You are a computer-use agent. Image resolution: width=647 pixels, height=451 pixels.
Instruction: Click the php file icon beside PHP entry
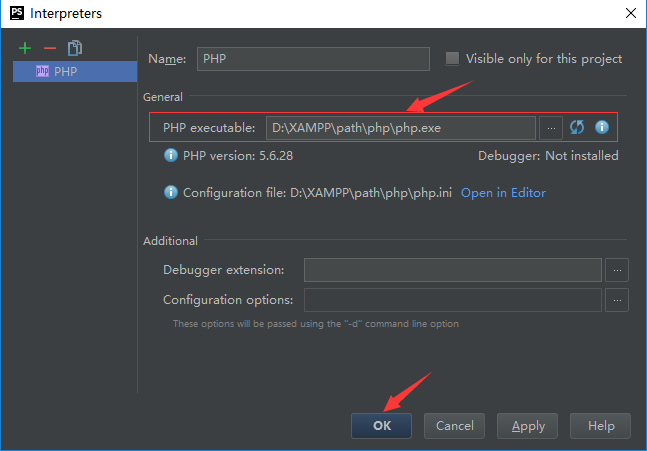point(42,71)
